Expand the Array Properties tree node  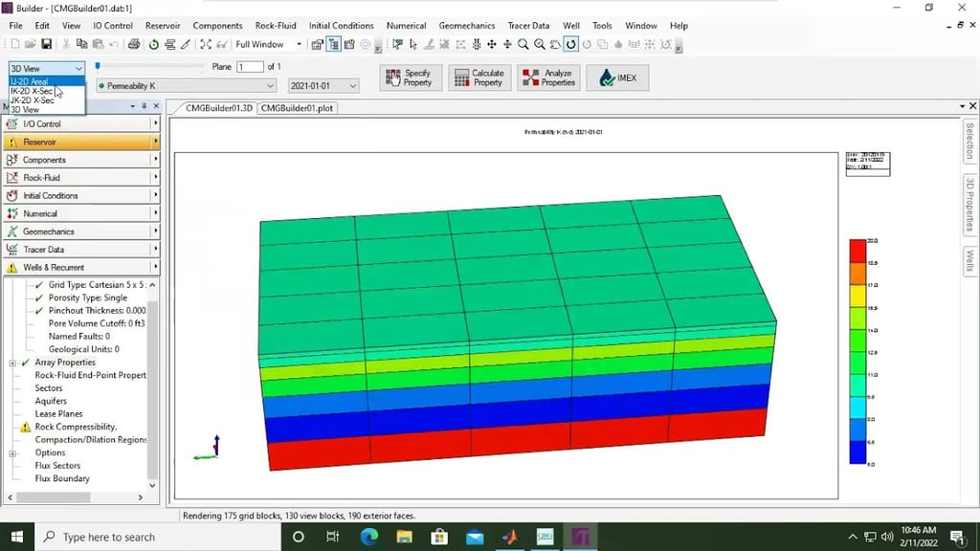(12, 363)
